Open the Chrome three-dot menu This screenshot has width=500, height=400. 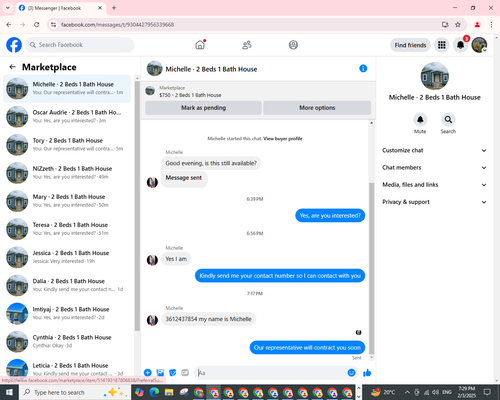click(491, 24)
